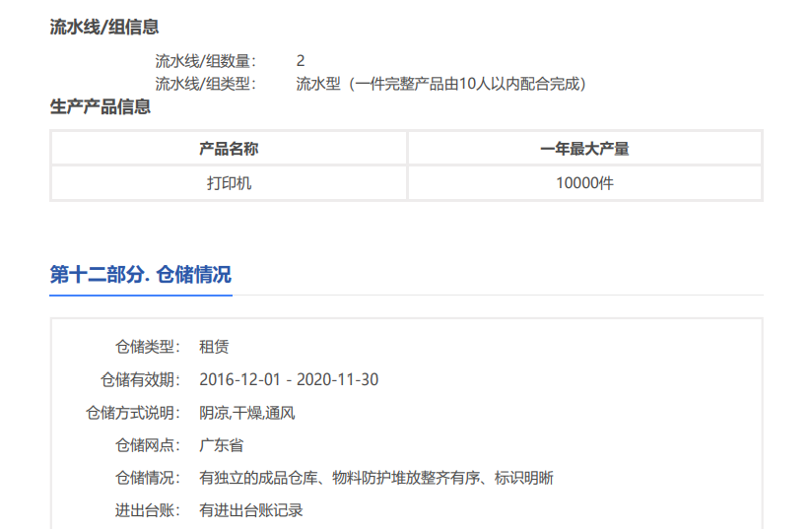Select the 打印机 product name cell
The height and width of the screenshot is (529, 812).
coord(229,183)
